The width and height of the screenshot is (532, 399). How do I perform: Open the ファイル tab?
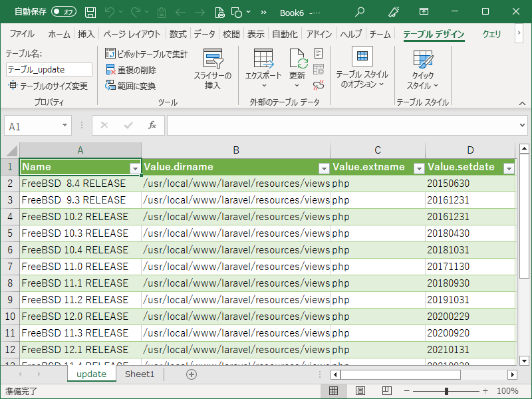point(22,34)
